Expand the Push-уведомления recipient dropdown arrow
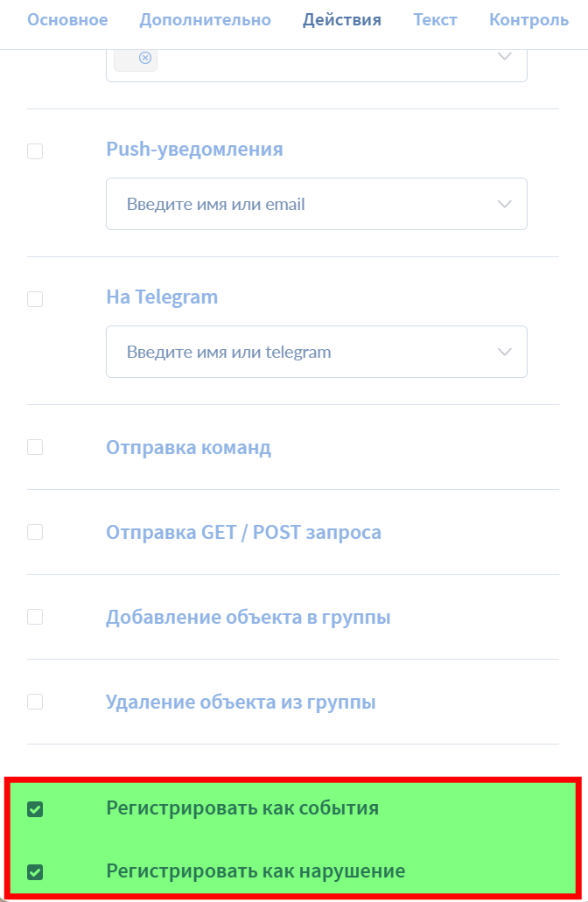 (x=504, y=204)
